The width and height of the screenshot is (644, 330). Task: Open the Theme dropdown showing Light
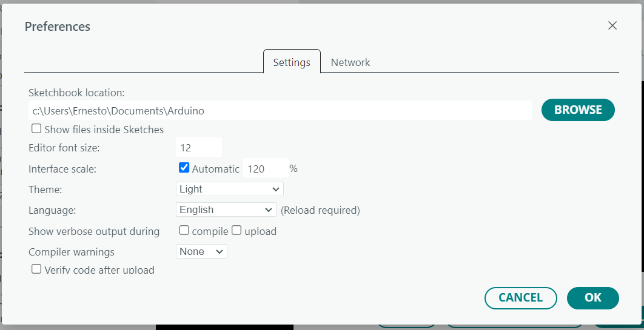click(x=229, y=189)
